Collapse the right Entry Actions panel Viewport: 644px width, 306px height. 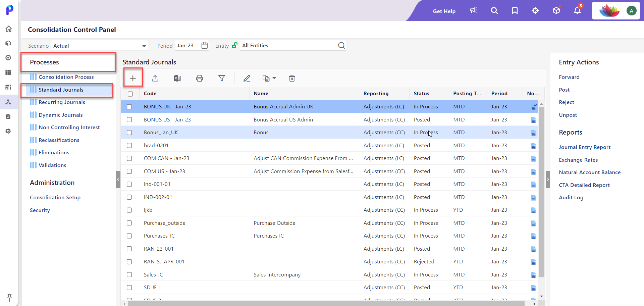[x=548, y=180]
